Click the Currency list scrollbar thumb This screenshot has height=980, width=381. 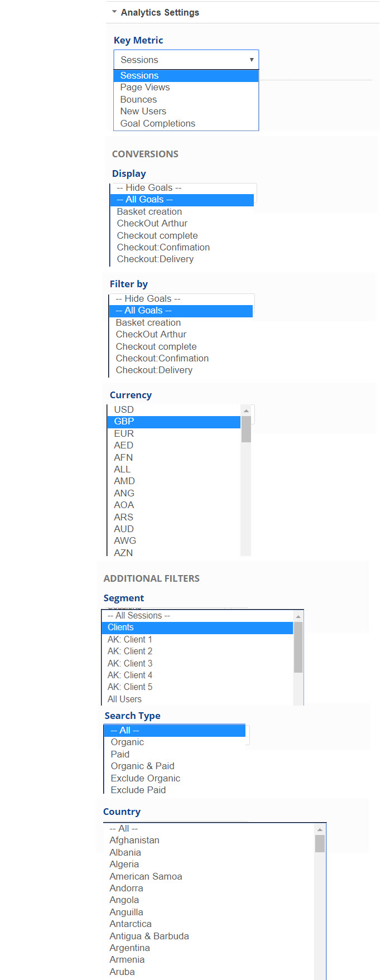(x=246, y=429)
